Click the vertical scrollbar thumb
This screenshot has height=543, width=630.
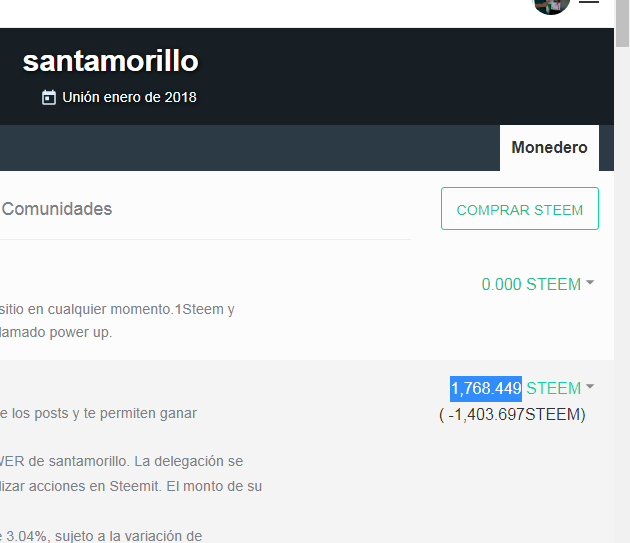click(623, 23)
